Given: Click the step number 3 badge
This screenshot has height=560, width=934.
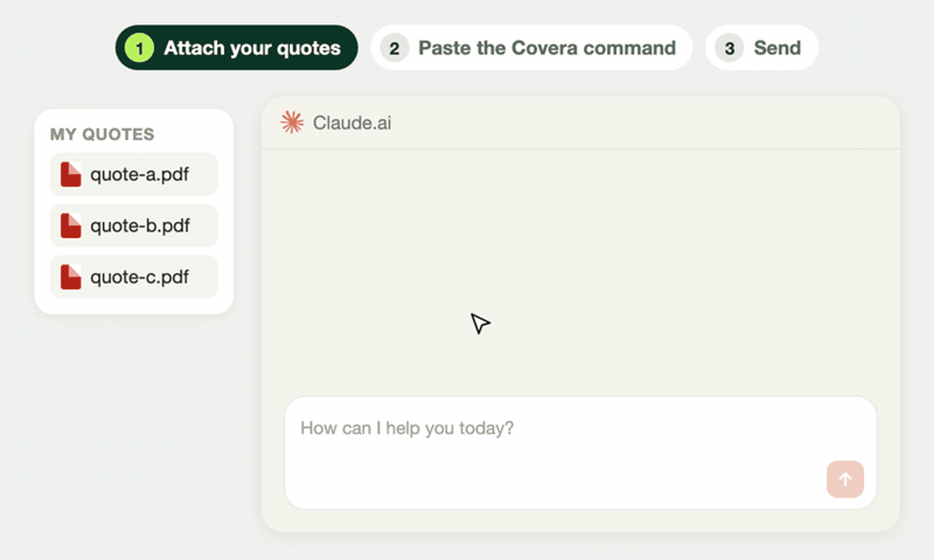Looking at the screenshot, I should coord(729,48).
